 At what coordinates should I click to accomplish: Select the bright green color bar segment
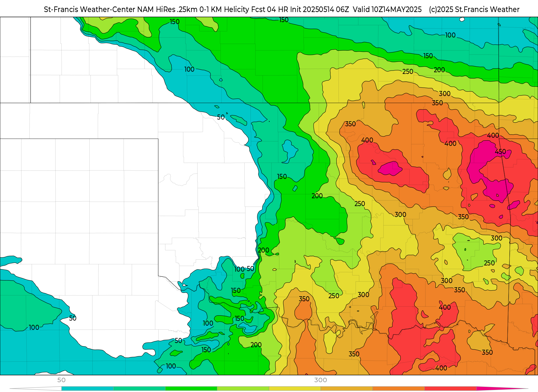[x=191, y=389]
